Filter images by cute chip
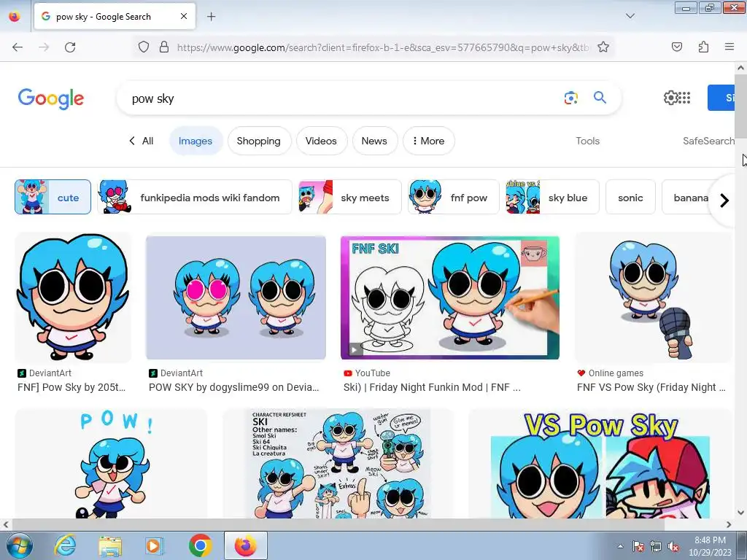Image resolution: width=747 pixels, height=560 pixels. (53, 197)
